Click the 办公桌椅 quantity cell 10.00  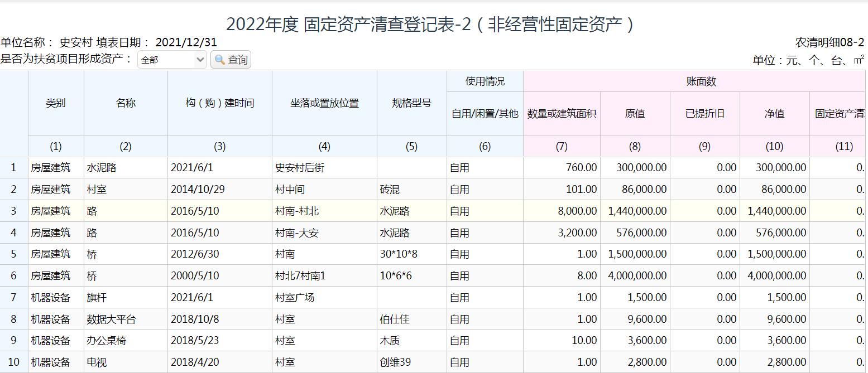point(562,341)
